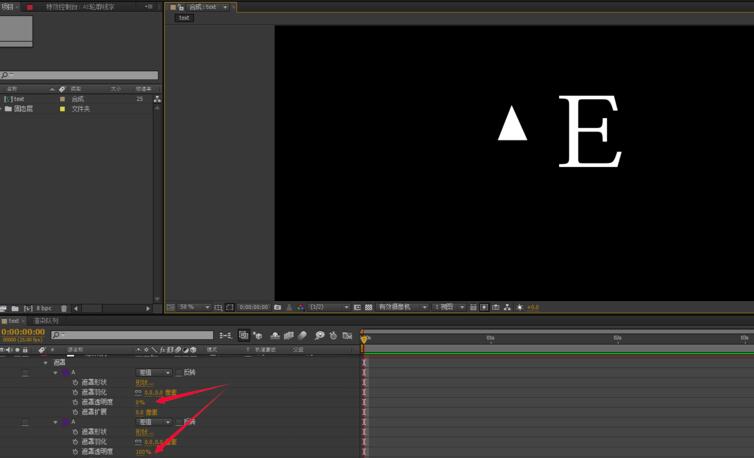754x458 pixels.
Task: Click the current time 0:00:00:00 display
Action: 23,332
